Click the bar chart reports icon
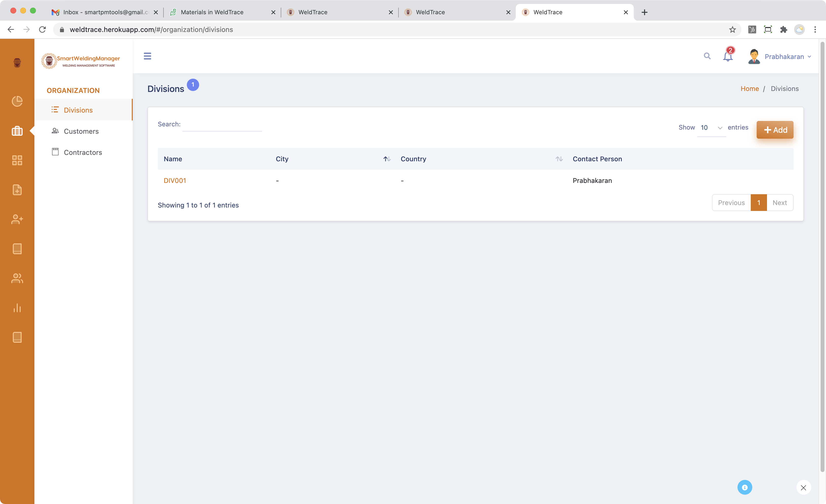The height and width of the screenshot is (504, 826). 17,308
